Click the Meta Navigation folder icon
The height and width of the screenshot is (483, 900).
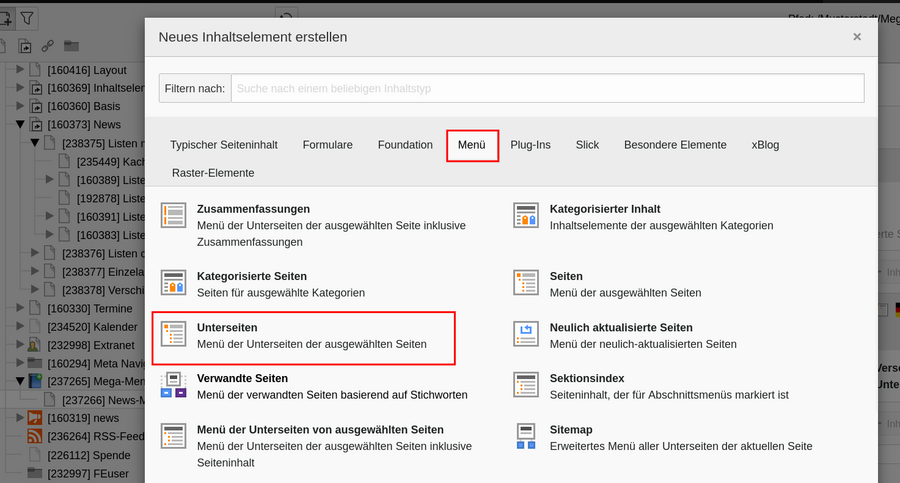click(x=35, y=364)
